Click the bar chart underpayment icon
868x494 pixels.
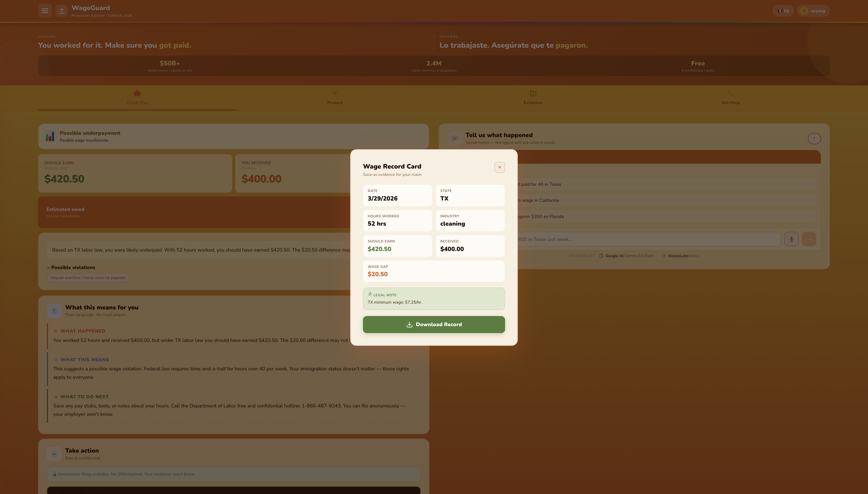(x=50, y=136)
